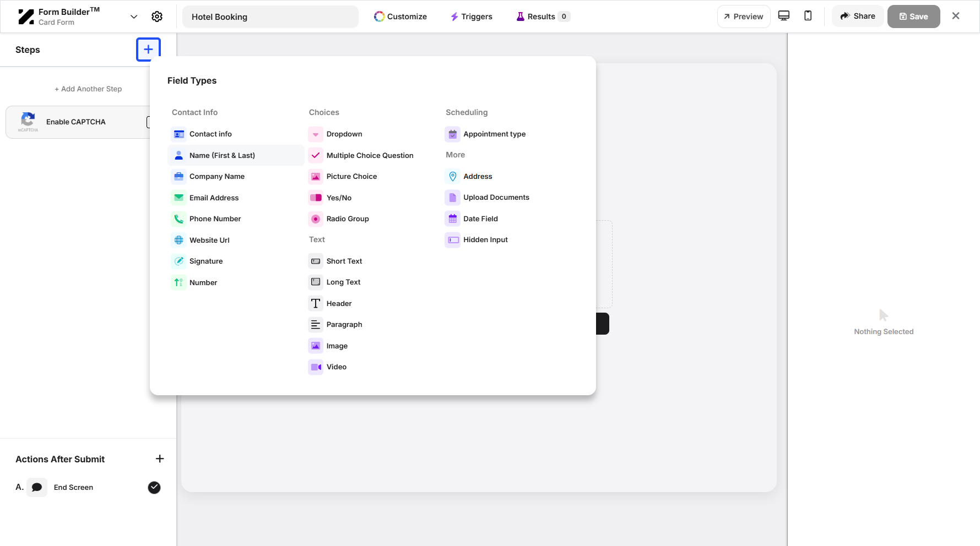Click the Upload Documents file icon
The image size is (980, 546).
pos(453,198)
